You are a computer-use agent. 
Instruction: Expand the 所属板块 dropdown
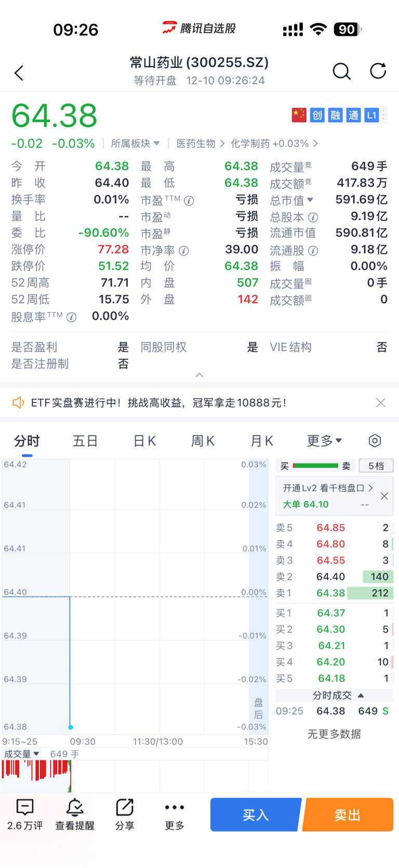click(135, 144)
